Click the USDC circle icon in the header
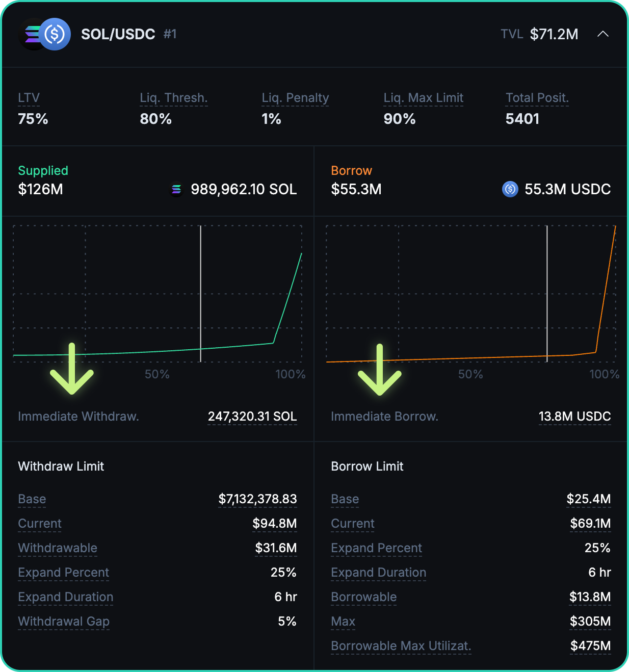629x672 pixels. 55,34
